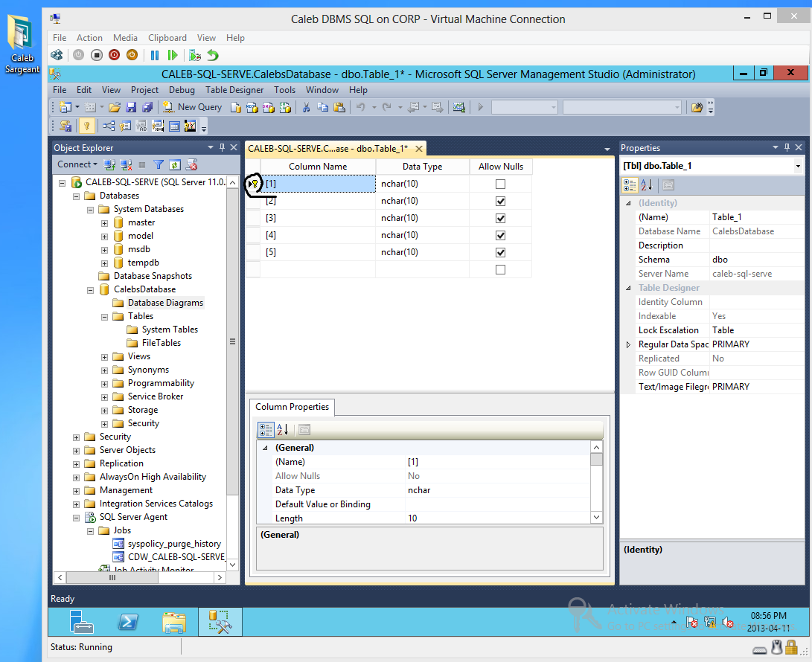Open Manage Indexes and Keys
Screen dimensions: 812x662
click(125, 126)
